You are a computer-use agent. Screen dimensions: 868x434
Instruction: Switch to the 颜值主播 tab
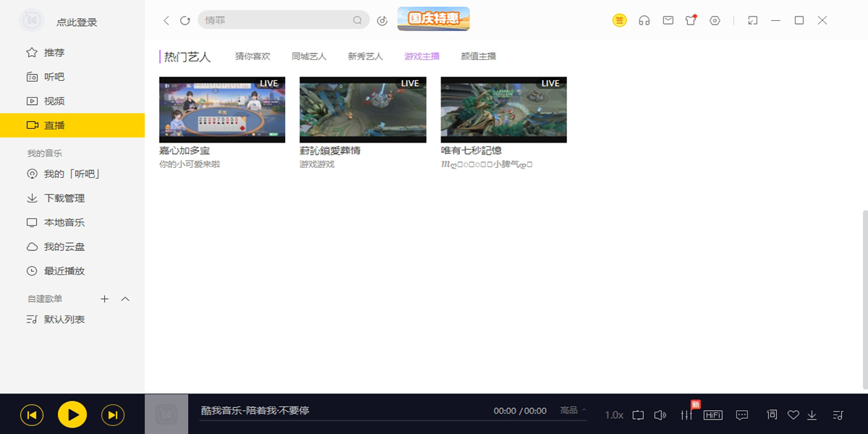pos(478,56)
